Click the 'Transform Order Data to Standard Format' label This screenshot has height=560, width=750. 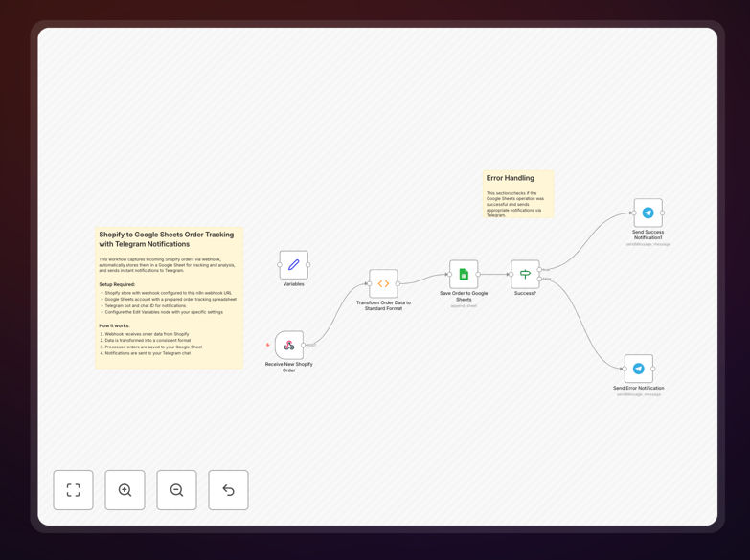click(383, 305)
